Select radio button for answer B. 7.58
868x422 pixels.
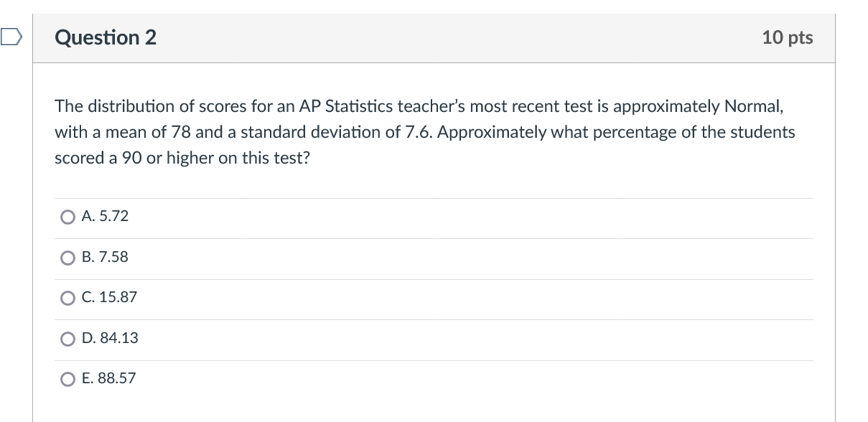click(67, 257)
